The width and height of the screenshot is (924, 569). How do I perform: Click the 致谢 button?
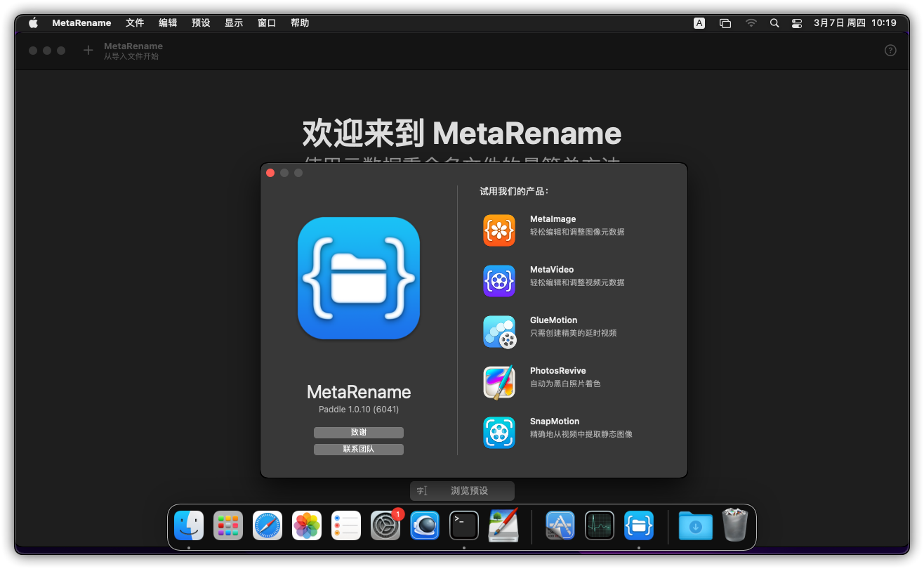(359, 433)
